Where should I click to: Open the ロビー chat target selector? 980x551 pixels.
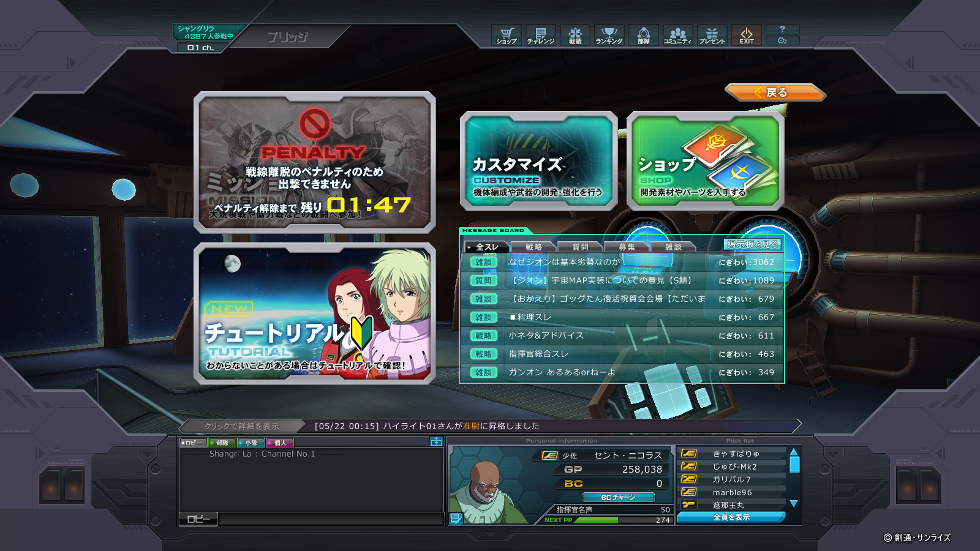(x=198, y=519)
